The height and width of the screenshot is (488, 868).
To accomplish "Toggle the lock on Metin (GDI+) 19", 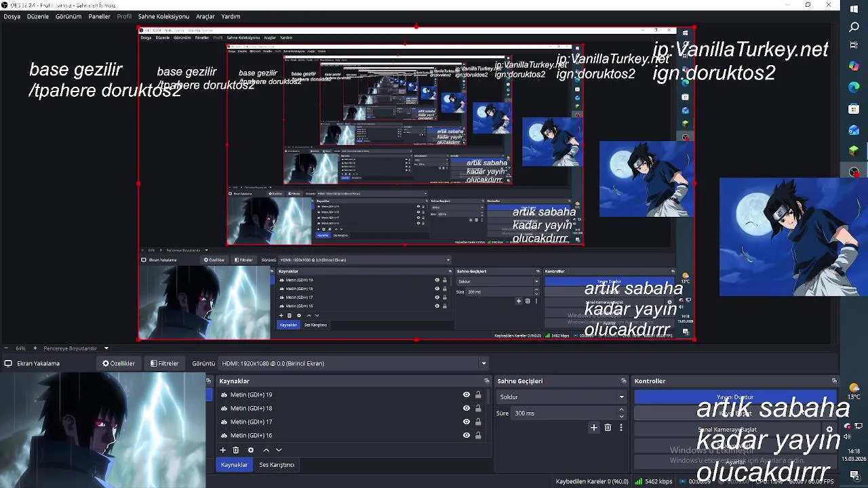I will pos(477,394).
